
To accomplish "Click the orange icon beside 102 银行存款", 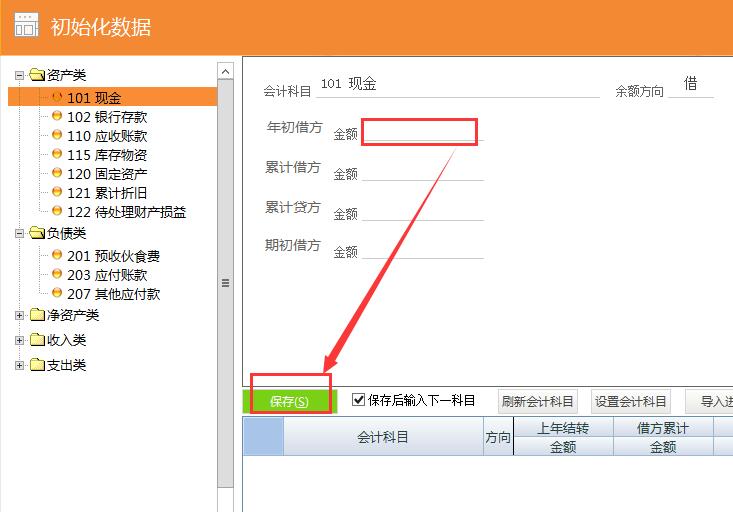I will [x=57, y=117].
